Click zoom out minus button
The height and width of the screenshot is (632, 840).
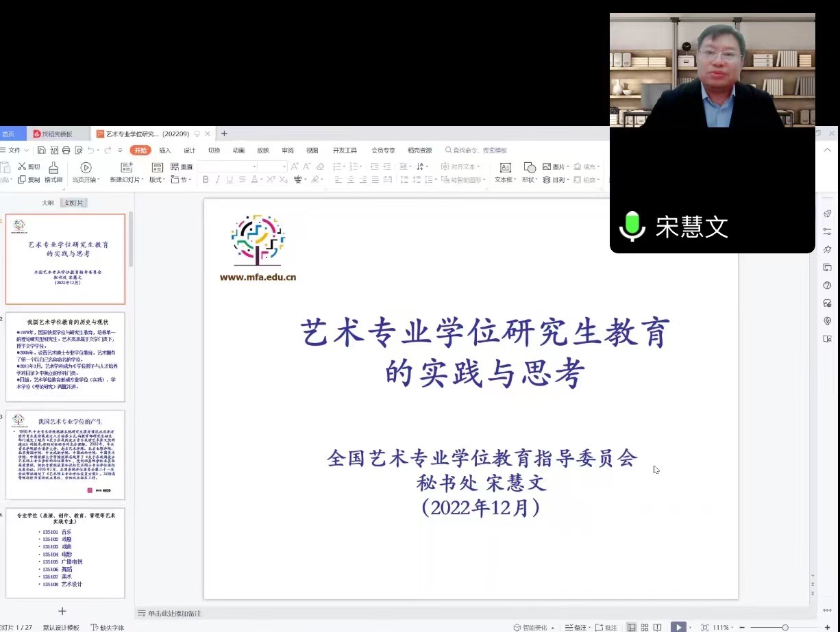coord(742,627)
